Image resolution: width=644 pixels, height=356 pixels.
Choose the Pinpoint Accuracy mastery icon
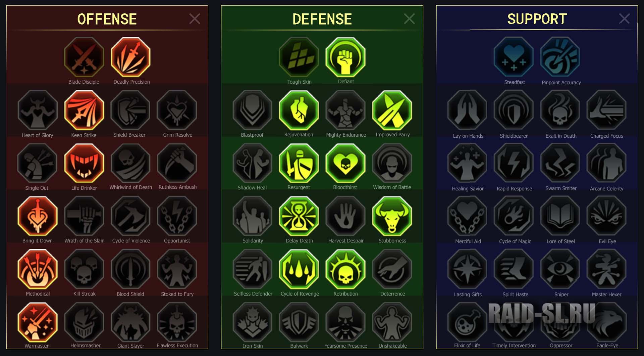coord(560,57)
